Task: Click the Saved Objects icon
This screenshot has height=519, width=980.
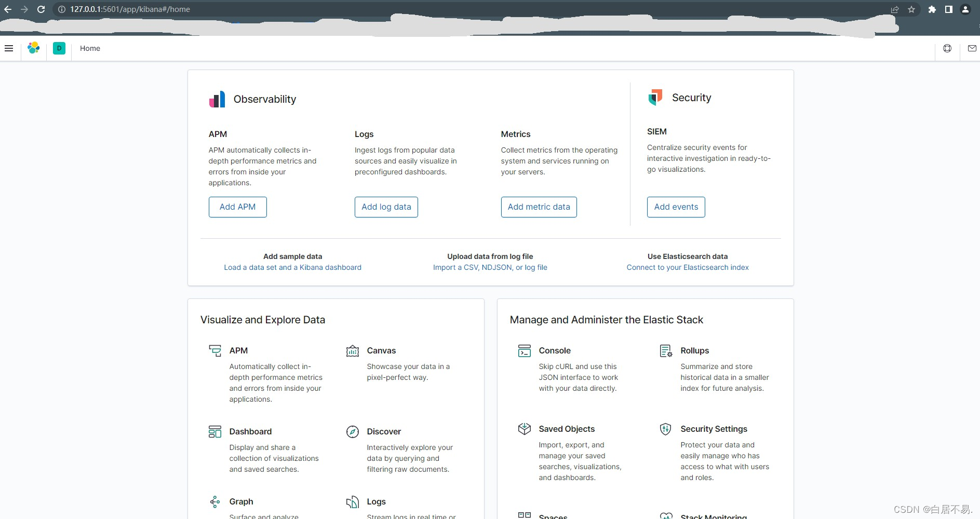Action: point(525,429)
